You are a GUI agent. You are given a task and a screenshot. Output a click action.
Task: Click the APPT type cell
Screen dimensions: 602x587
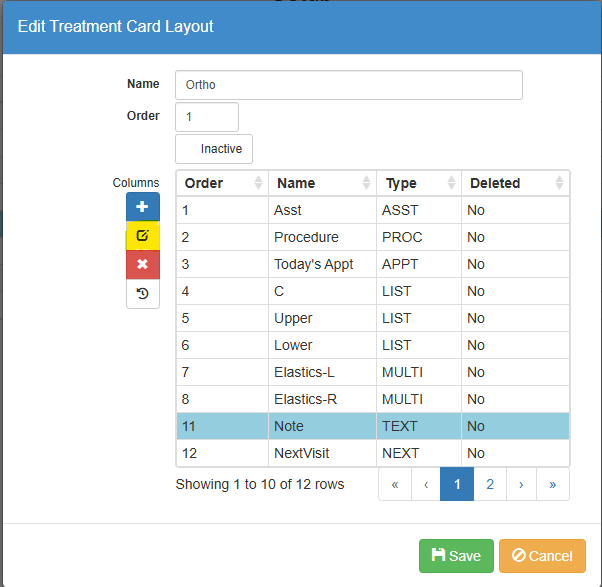tap(419, 264)
